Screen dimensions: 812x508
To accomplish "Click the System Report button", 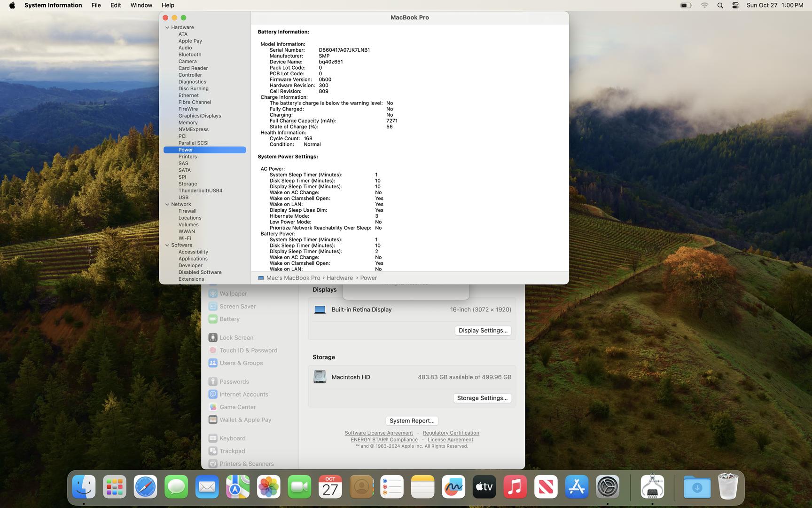I will pyautogui.click(x=412, y=421).
